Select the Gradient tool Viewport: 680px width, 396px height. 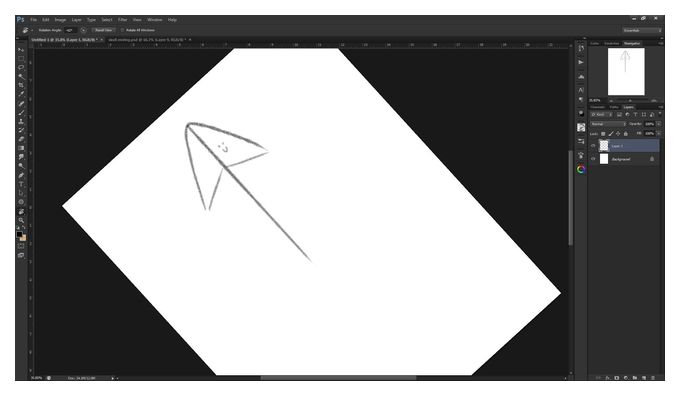pos(21,148)
